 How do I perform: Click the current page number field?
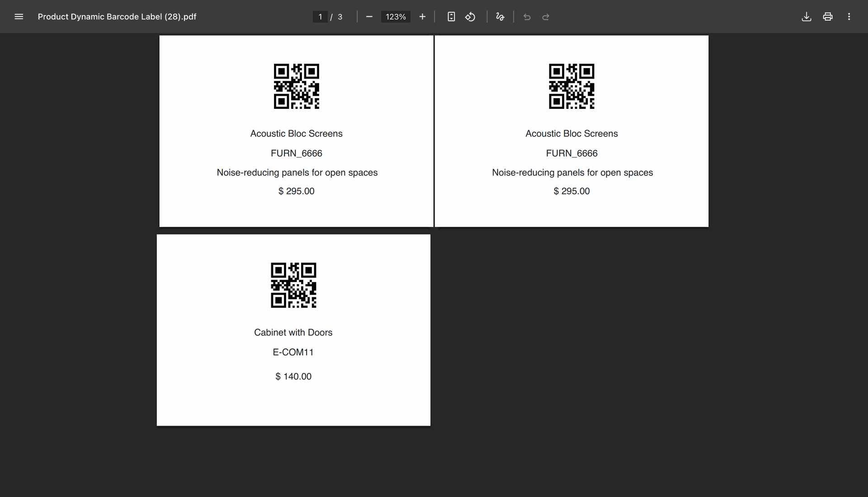(x=320, y=17)
